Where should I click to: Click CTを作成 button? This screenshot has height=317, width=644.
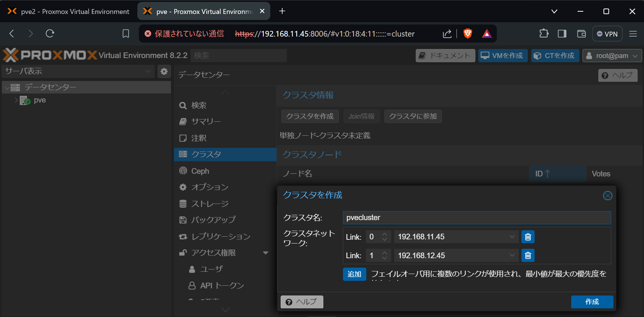[x=555, y=56]
